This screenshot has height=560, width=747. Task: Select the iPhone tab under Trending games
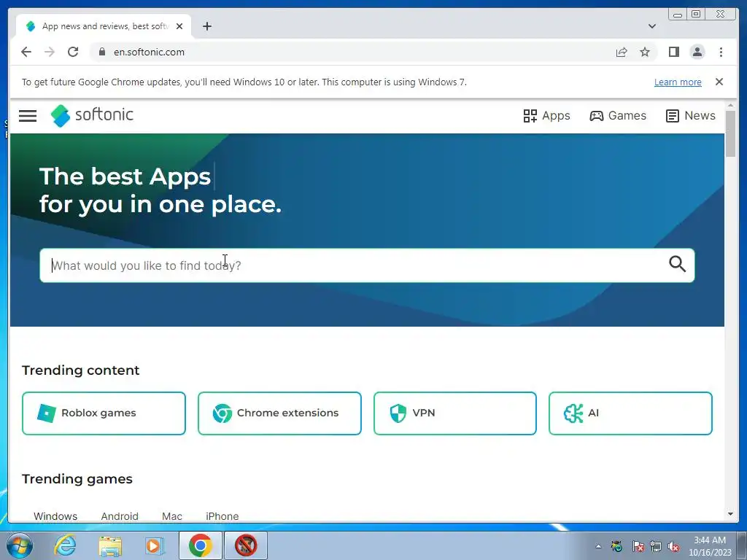[x=222, y=516]
